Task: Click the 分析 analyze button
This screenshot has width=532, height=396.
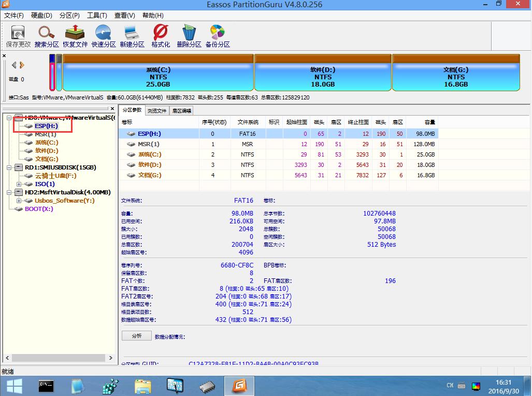Action: point(136,336)
